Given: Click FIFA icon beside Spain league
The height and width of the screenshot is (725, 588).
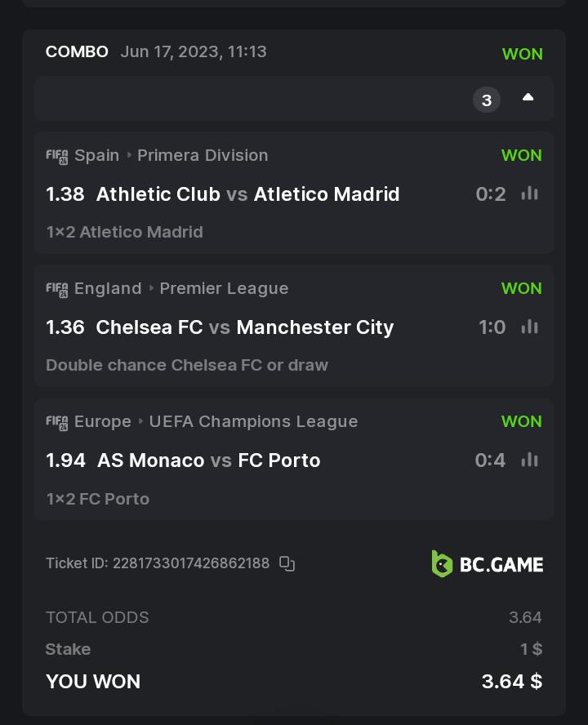Looking at the screenshot, I should [57, 156].
